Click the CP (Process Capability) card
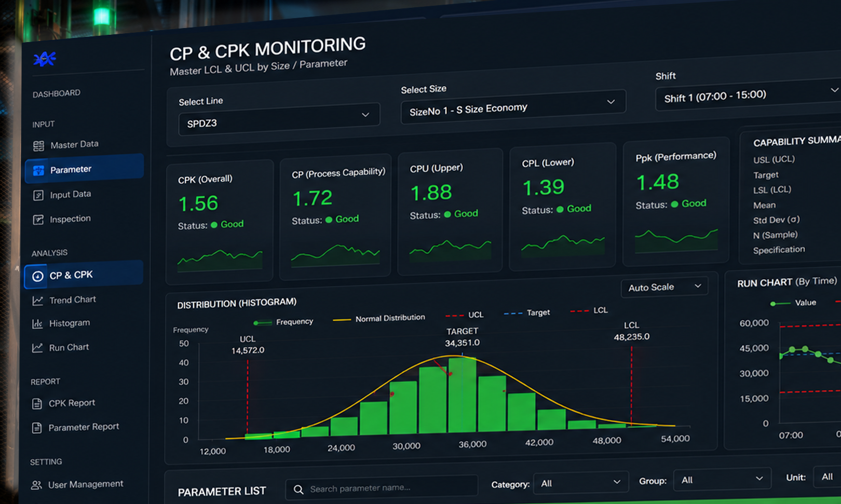The width and height of the screenshot is (841, 504). [x=335, y=216]
